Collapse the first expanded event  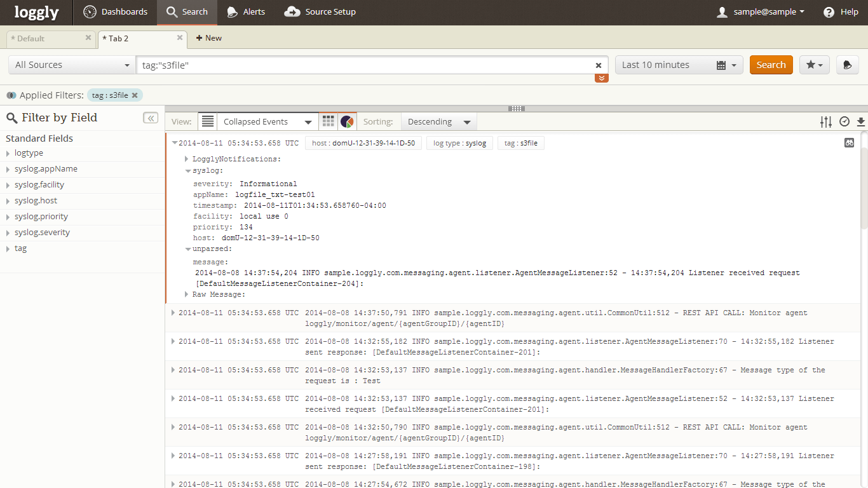click(x=174, y=143)
